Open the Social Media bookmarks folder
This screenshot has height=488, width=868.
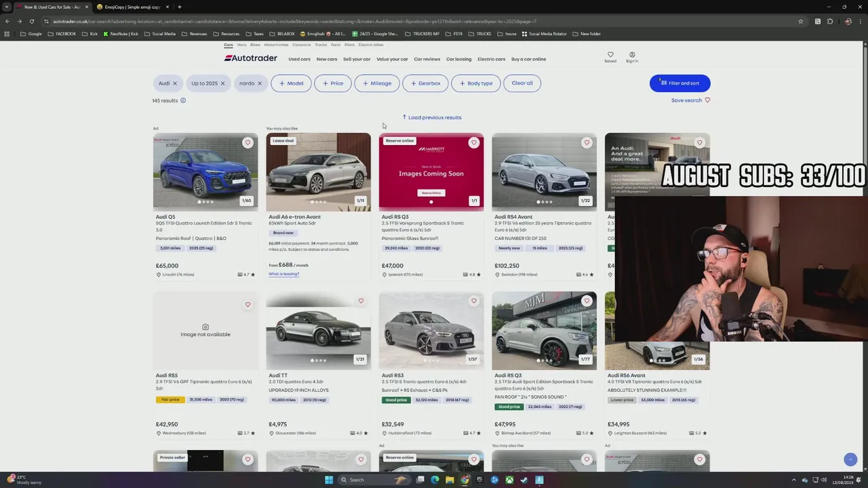[x=160, y=34]
